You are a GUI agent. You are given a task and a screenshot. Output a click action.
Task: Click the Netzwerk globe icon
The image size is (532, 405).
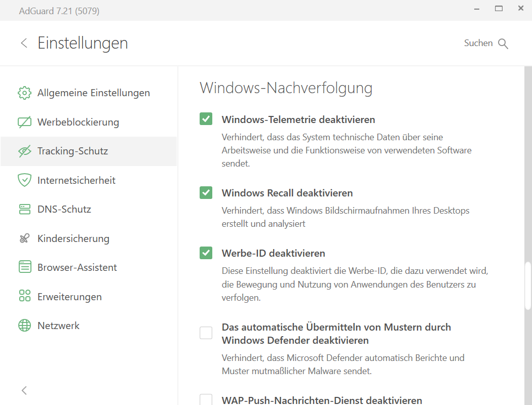(24, 326)
